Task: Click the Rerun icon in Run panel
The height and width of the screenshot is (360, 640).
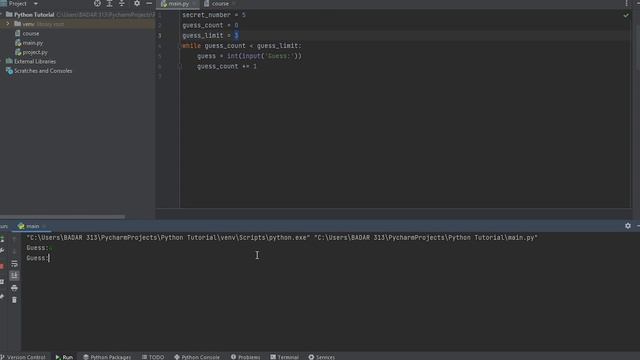Action: (x=2, y=239)
